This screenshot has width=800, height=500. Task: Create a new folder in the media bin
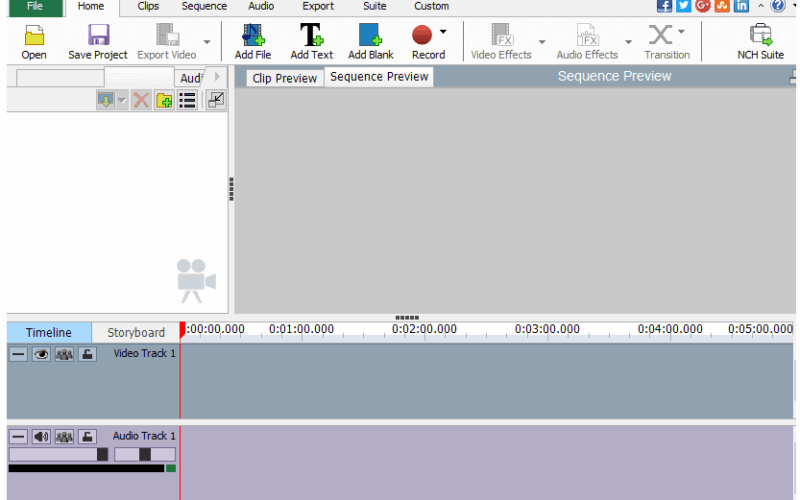[164, 99]
